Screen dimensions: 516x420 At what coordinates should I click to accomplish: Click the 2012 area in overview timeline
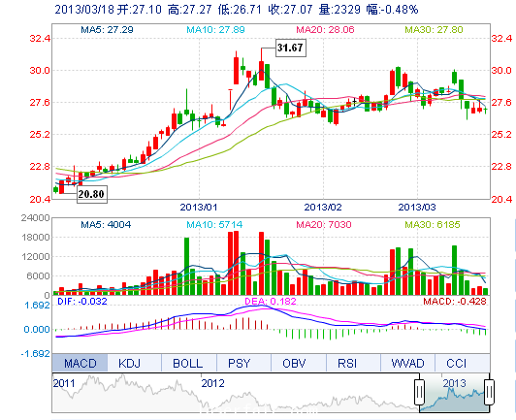(213, 383)
